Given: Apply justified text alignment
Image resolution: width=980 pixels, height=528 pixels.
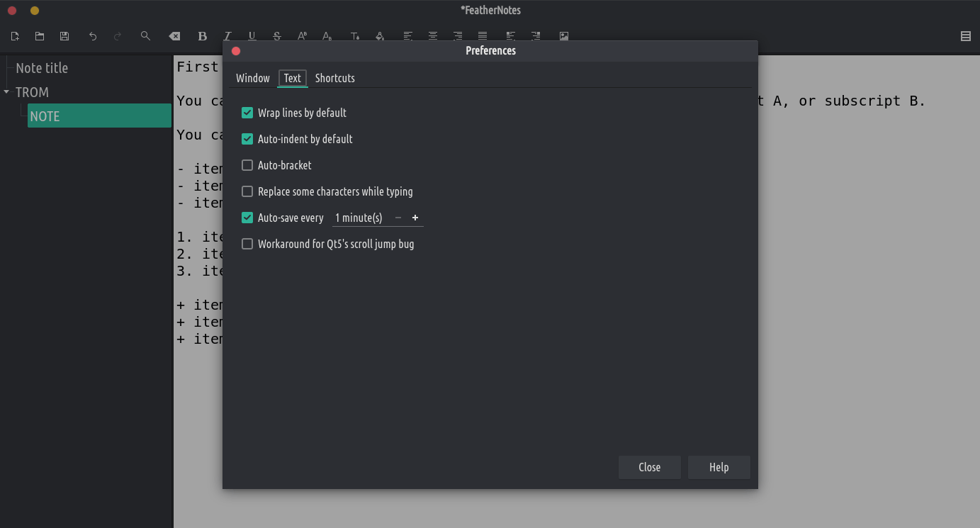Looking at the screenshot, I should click(x=483, y=36).
